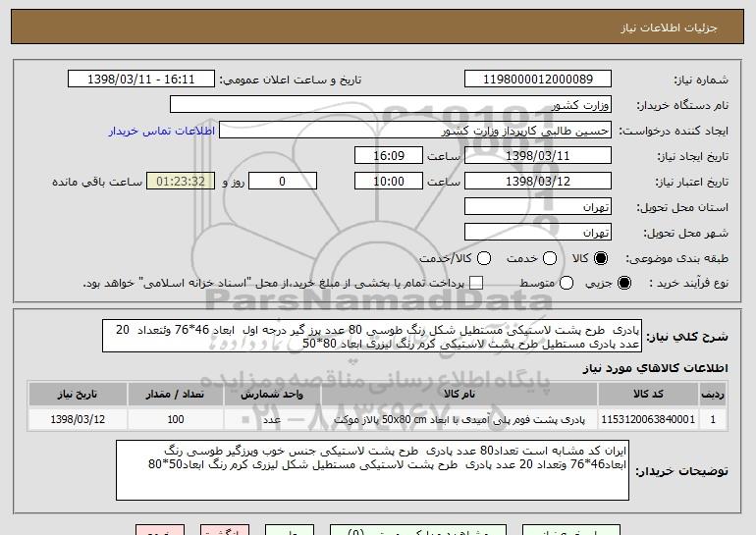
Task: Click the کد کالا column header
Action: tap(648, 395)
